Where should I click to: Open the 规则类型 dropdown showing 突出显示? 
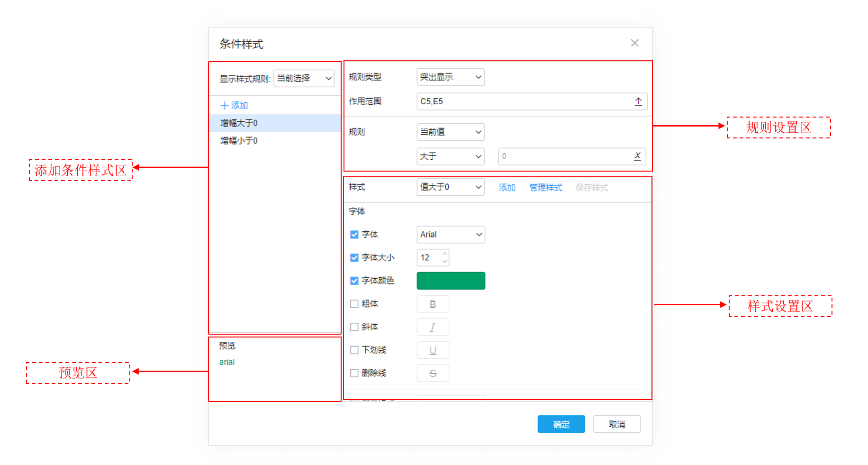[x=450, y=77]
